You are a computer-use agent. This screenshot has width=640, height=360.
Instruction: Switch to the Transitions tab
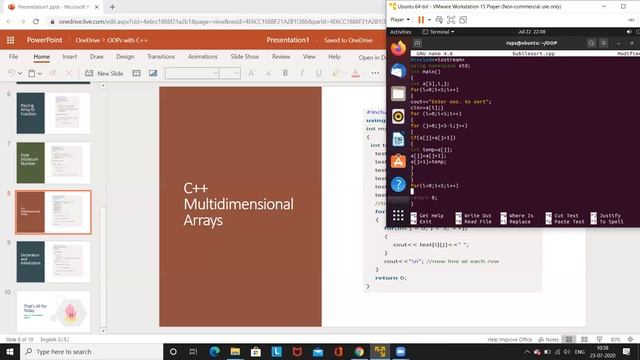161,57
